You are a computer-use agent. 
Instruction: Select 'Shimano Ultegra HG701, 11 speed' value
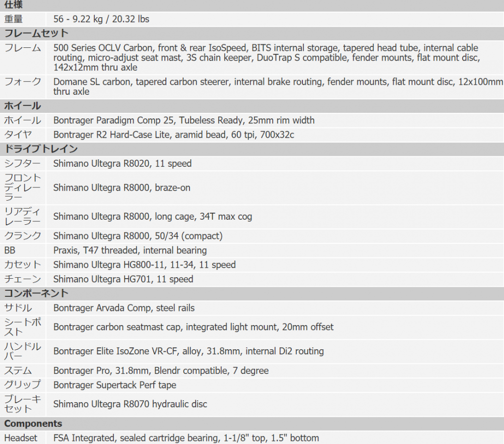(x=123, y=279)
